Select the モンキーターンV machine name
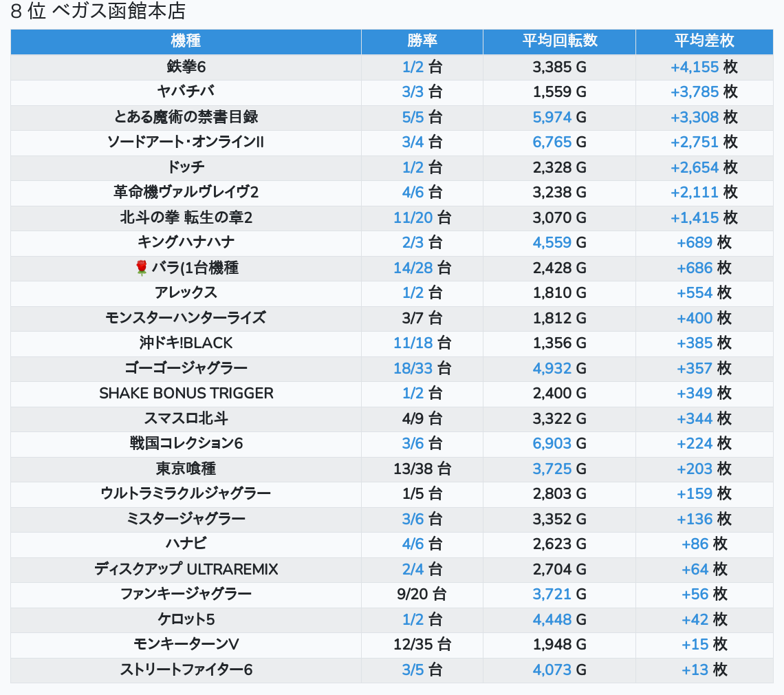 point(186,645)
